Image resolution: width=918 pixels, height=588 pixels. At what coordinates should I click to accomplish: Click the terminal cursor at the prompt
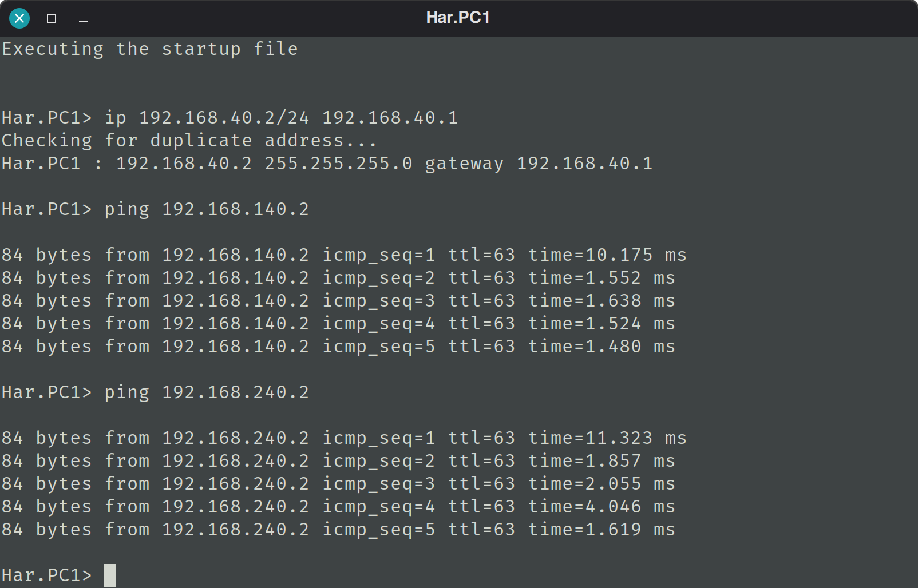[110, 575]
